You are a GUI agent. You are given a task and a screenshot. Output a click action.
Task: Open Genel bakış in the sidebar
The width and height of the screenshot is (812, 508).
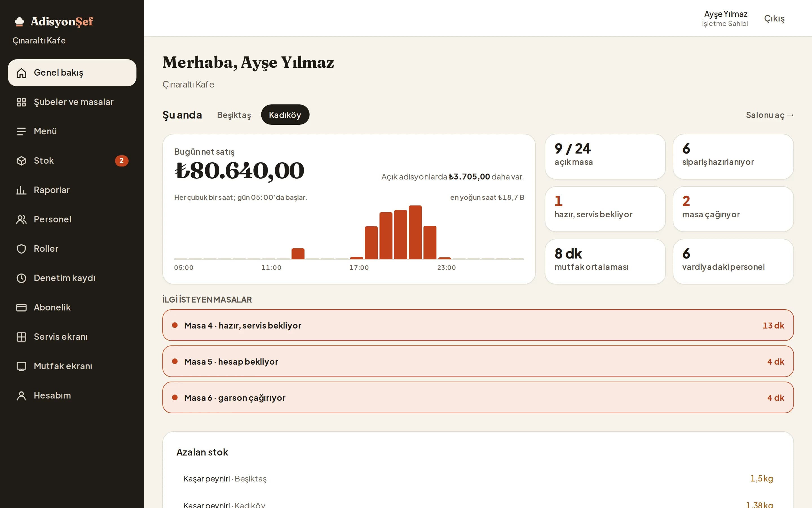point(72,73)
